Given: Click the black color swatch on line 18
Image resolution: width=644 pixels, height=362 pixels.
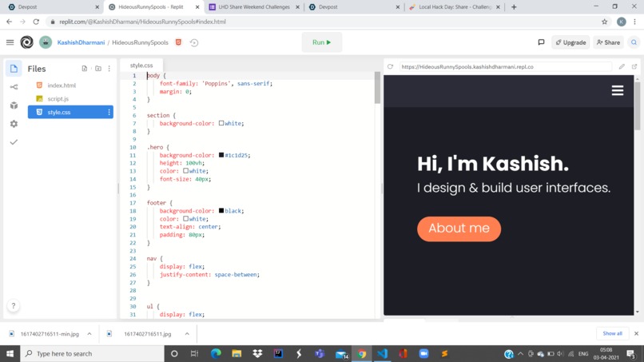Looking at the screenshot, I should [x=221, y=210].
